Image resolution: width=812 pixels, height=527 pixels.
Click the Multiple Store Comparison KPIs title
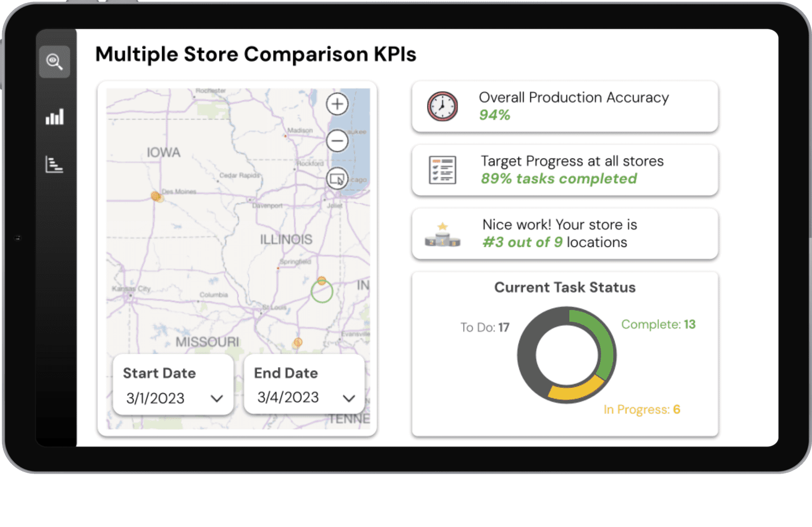256,54
